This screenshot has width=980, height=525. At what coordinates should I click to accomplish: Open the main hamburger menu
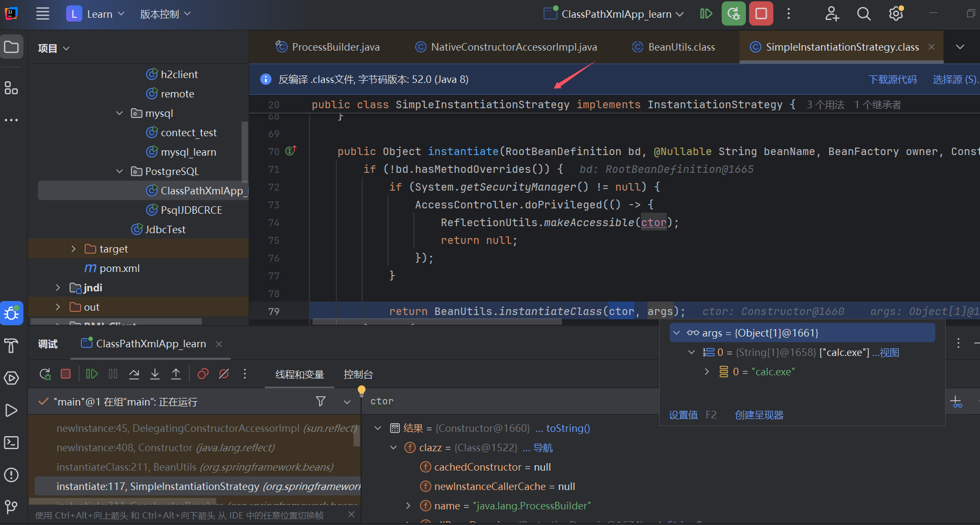[43, 14]
